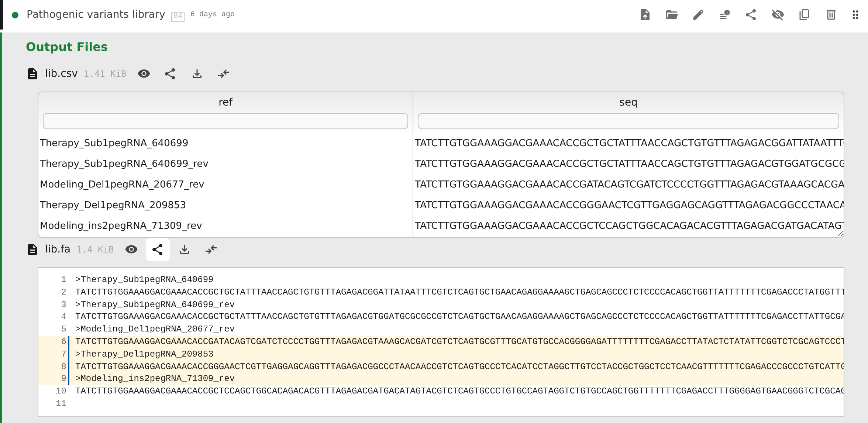Open the notes alert list icon
This screenshot has width=868, height=423.
(x=724, y=15)
